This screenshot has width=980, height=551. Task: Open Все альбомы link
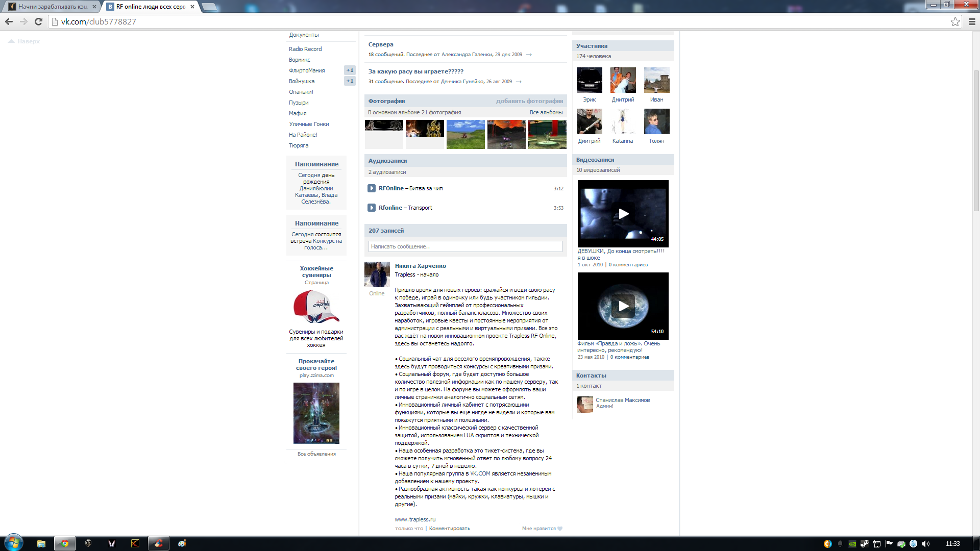(546, 112)
